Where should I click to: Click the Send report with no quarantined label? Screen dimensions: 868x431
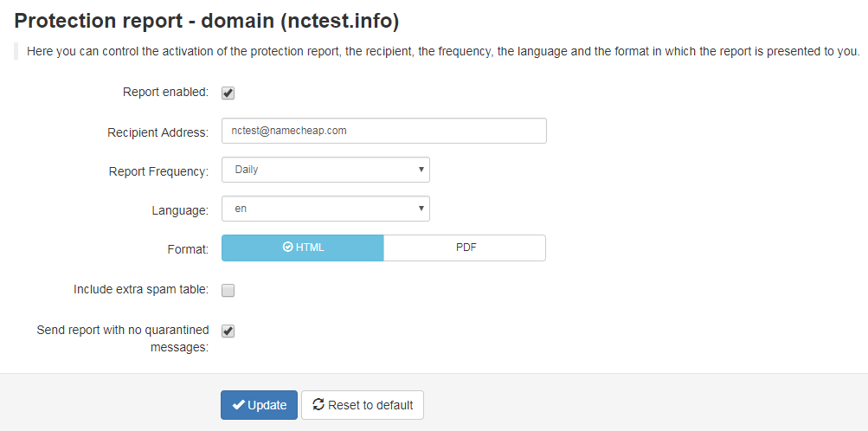[123, 338]
